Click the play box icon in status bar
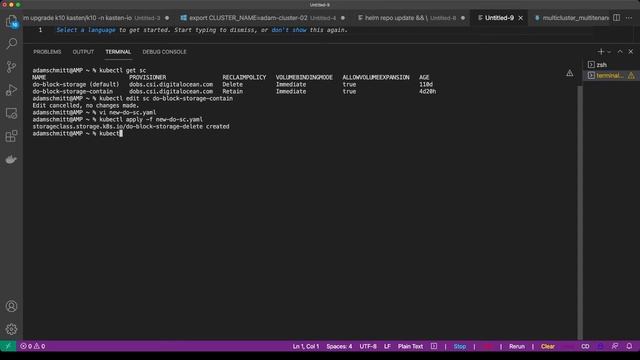Image resolution: width=640 pixels, height=360 pixels. tap(434, 346)
